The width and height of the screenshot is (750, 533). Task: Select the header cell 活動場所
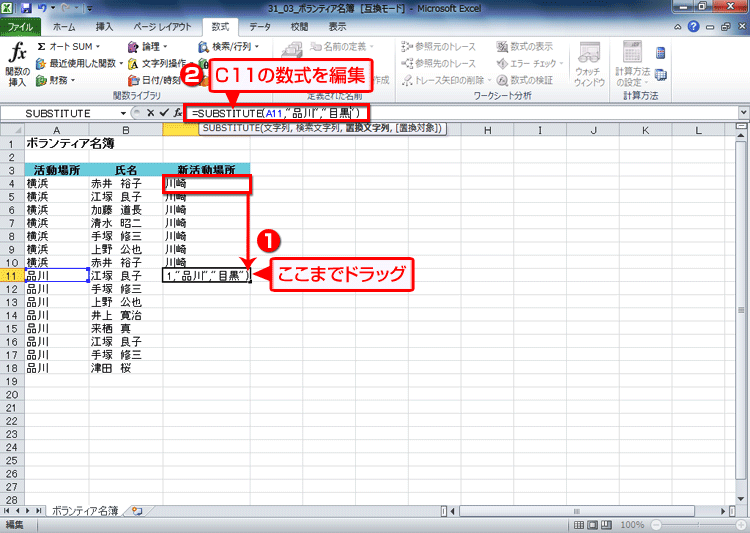(x=56, y=170)
